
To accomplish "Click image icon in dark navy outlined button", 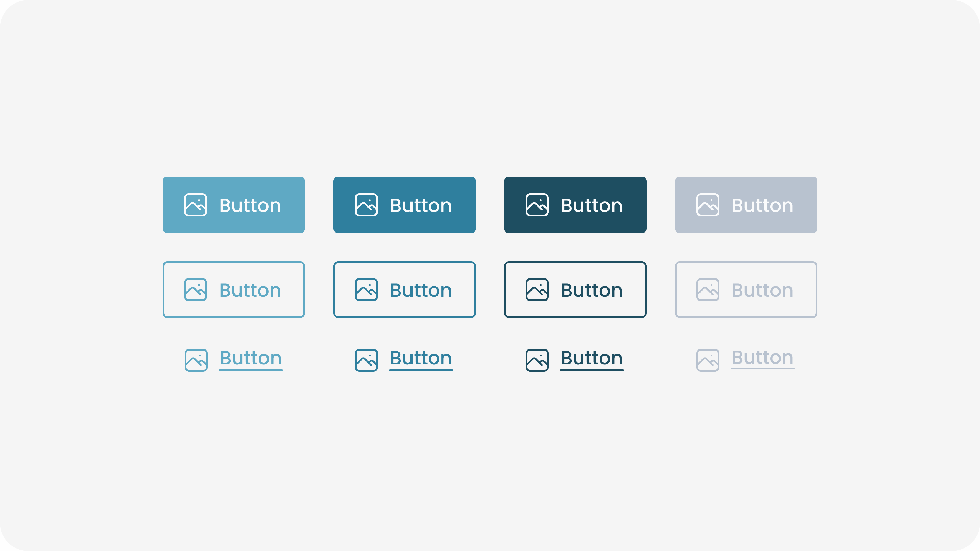I will 537,290.
